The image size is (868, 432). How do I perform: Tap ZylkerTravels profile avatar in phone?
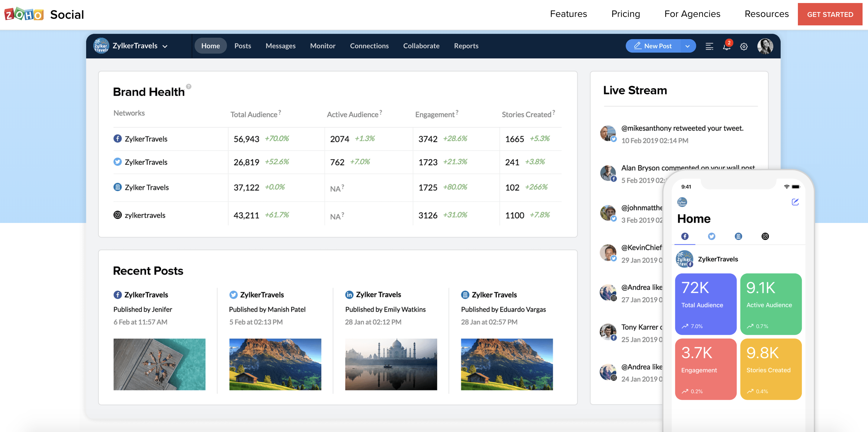(x=684, y=259)
